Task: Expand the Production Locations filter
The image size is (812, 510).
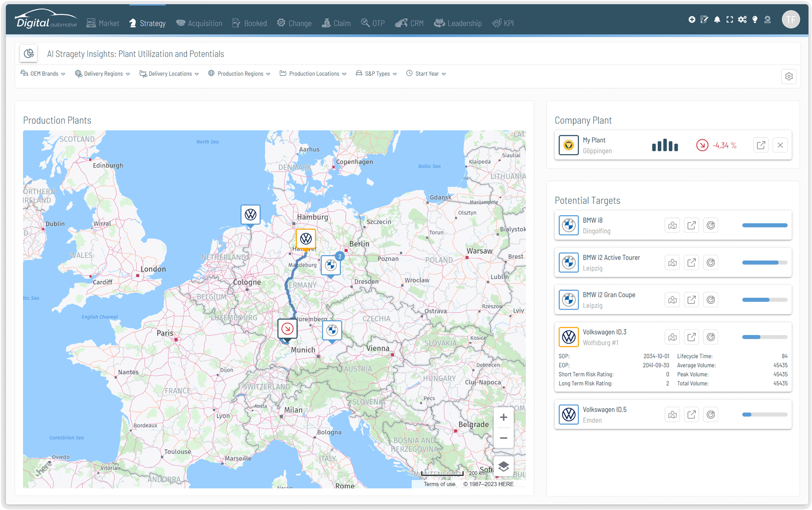Action: coord(313,74)
